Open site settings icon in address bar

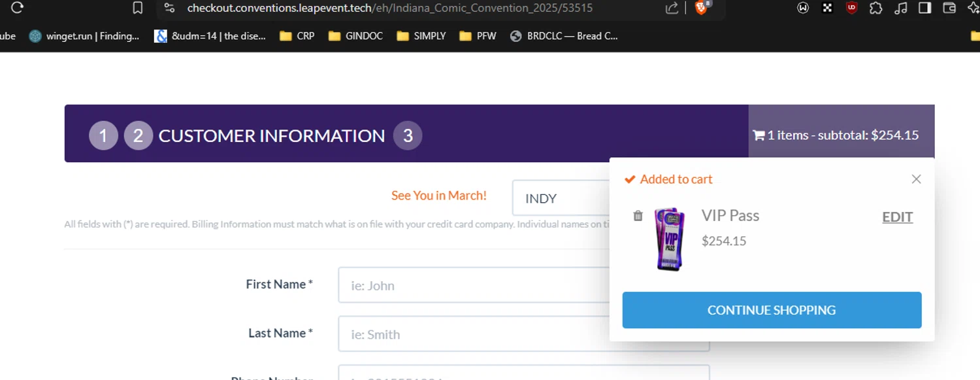(169, 8)
